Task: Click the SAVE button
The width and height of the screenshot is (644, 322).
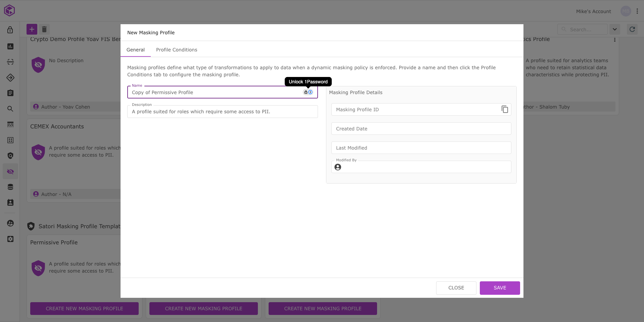Action: click(x=500, y=288)
